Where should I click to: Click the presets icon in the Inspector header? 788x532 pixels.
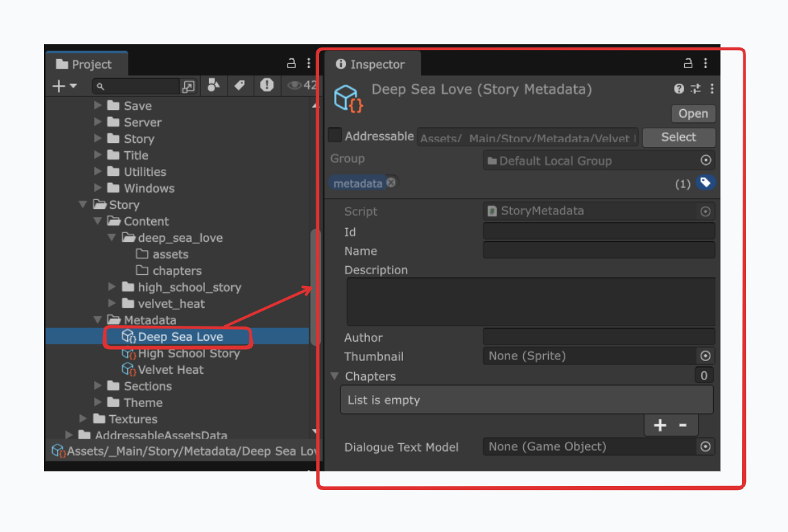[x=695, y=89]
